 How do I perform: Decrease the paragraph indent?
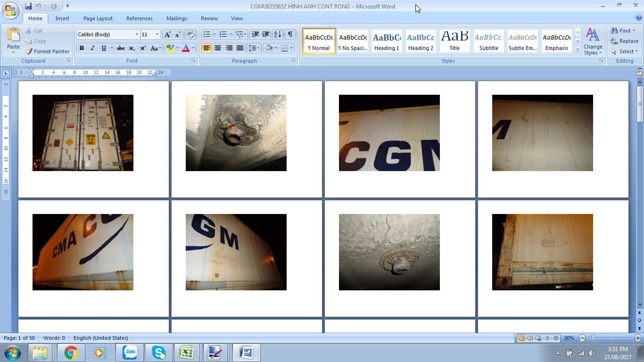[255, 34]
